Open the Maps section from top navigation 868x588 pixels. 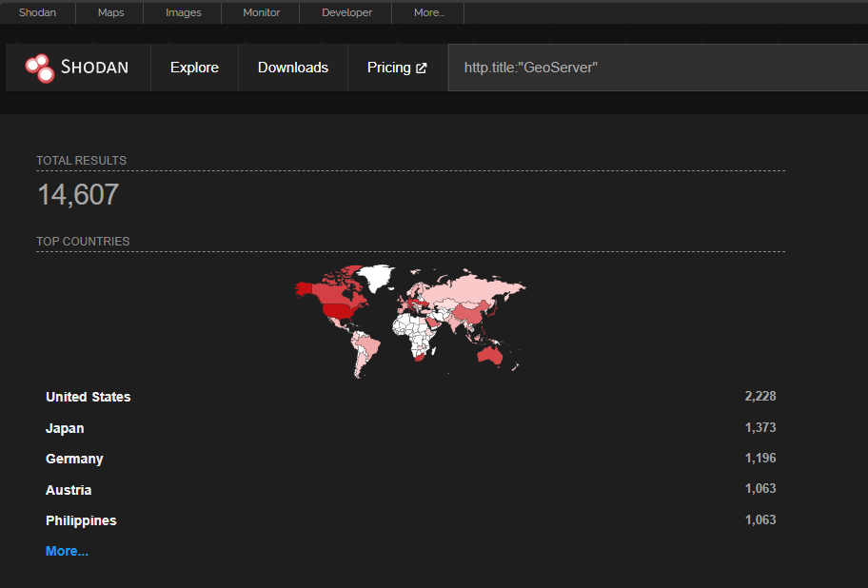pyautogui.click(x=110, y=12)
